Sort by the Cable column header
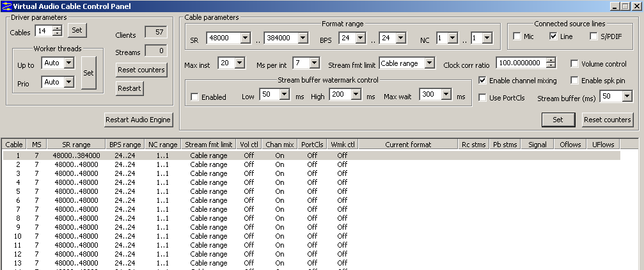Screen dimensions: 644x270 pyautogui.click(x=14, y=144)
